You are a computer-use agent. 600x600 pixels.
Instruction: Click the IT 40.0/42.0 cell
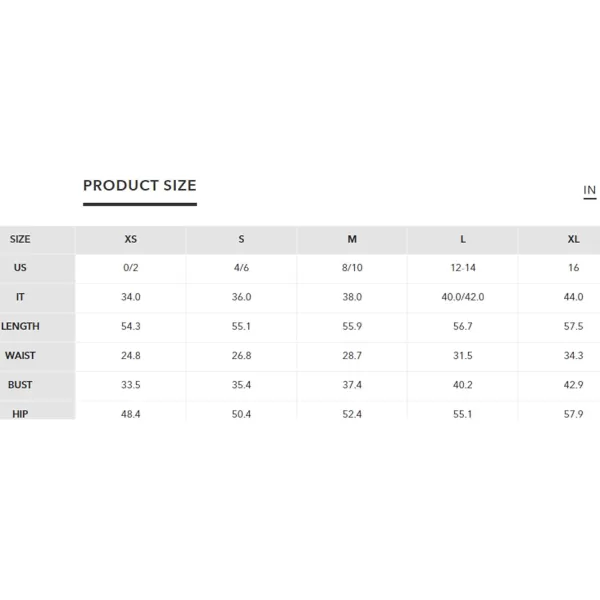(x=463, y=297)
